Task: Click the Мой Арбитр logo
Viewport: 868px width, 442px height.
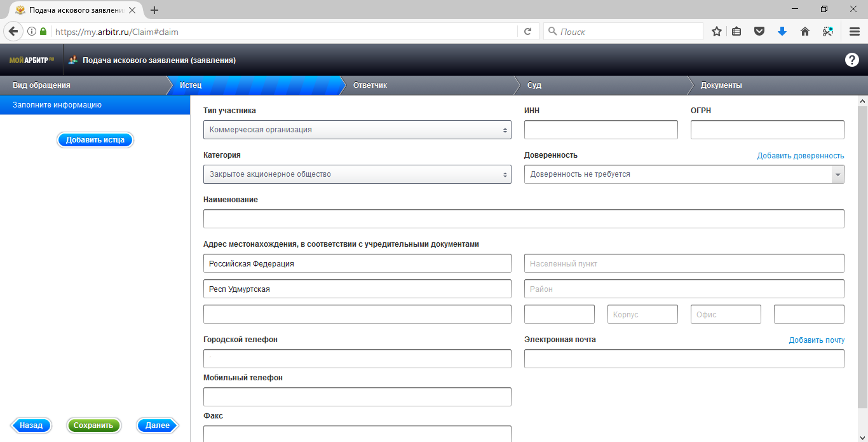Action: [x=32, y=60]
